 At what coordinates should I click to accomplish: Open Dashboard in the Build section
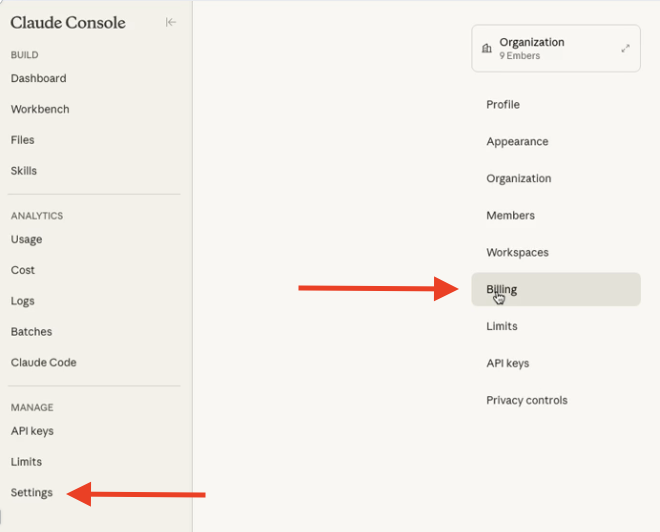coord(39,78)
